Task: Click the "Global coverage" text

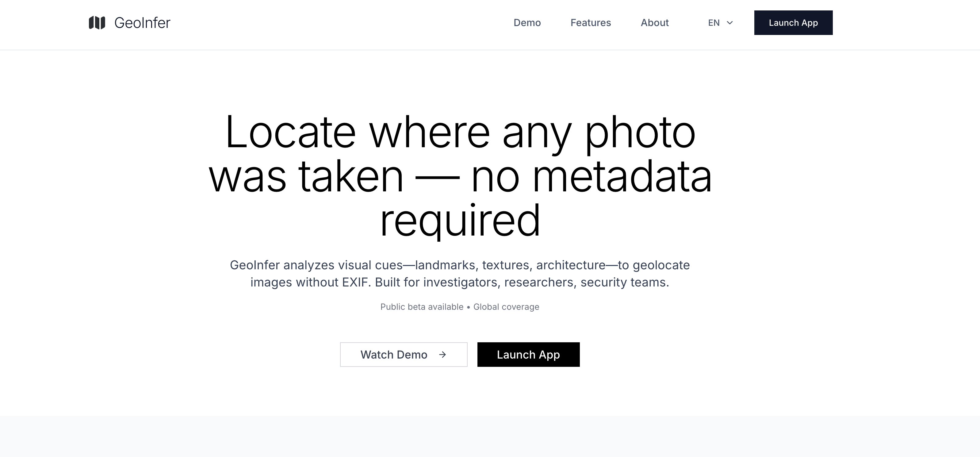Action: click(506, 307)
